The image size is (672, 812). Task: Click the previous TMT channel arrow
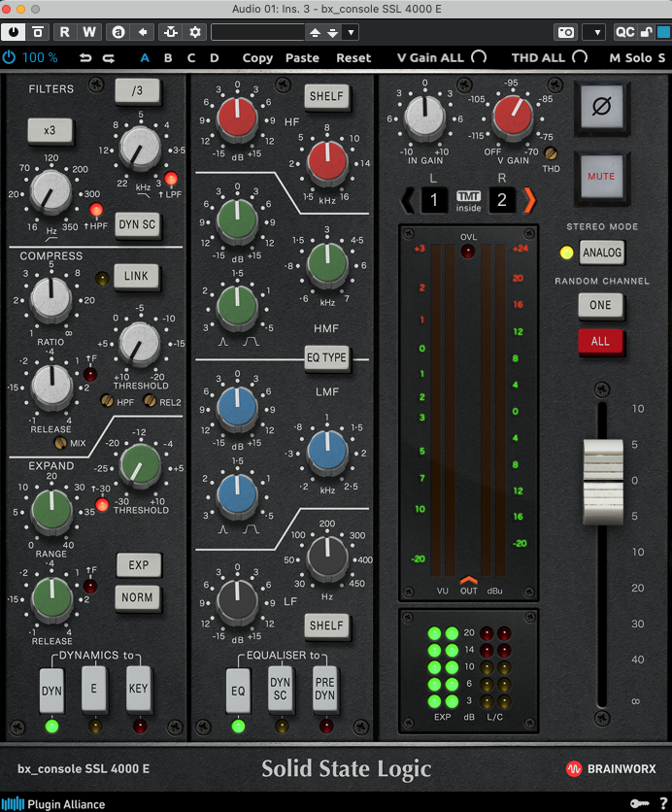tap(409, 200)
